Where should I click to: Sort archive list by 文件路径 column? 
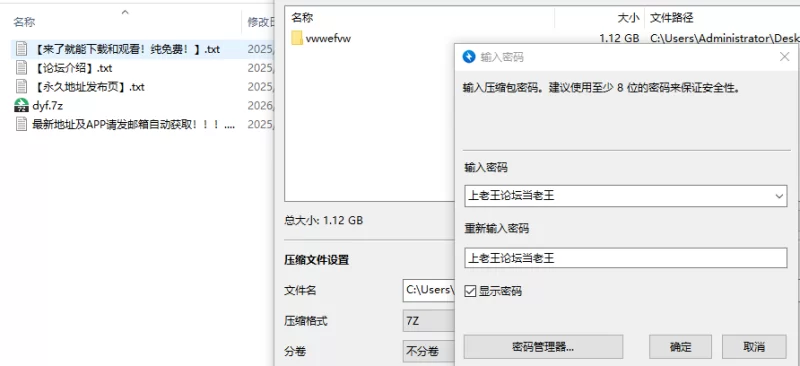tap(671, 18)
